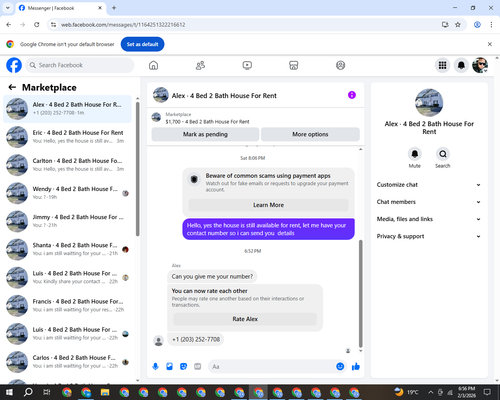Screen dimensions: 500x400
Task: Open Francis's house rental conversation
Action: click(x=67, y=305)
